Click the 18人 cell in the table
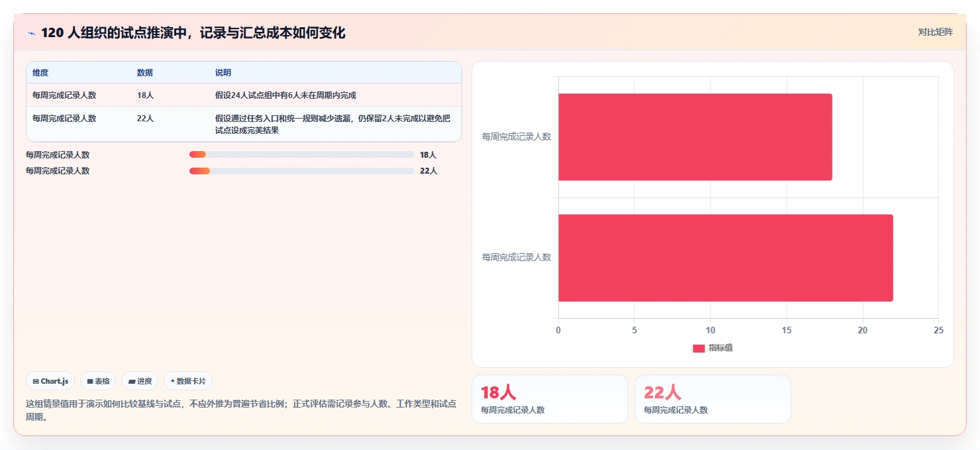This screenshot has height=450, width=980. pos(145,95)
